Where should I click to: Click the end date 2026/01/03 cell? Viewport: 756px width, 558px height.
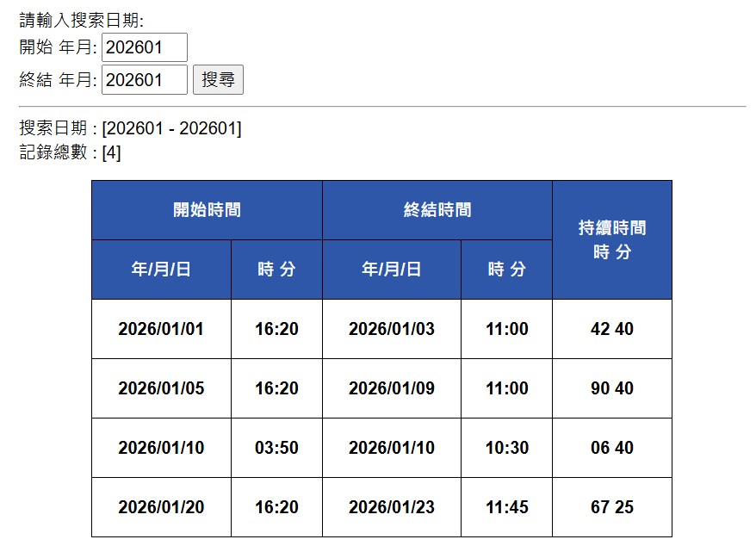392,328
